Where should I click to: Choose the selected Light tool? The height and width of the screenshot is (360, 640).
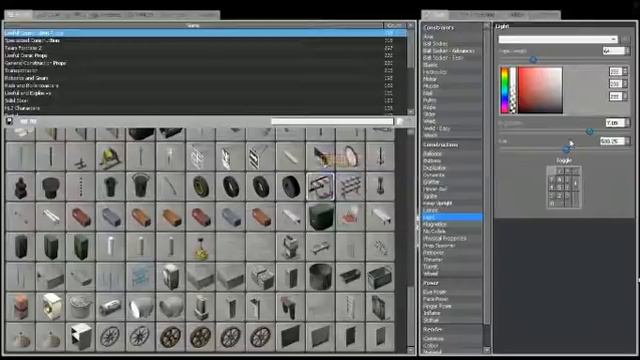[x=451, y=217]
